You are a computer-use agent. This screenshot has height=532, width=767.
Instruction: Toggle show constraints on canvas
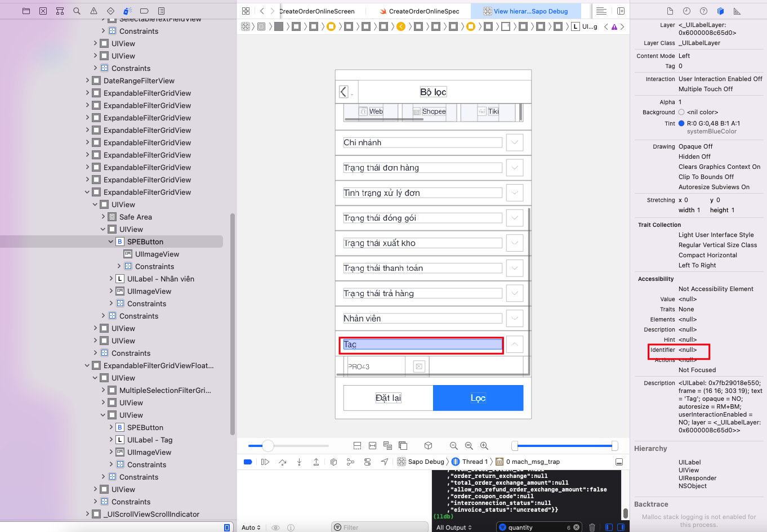tap(372, 445)
